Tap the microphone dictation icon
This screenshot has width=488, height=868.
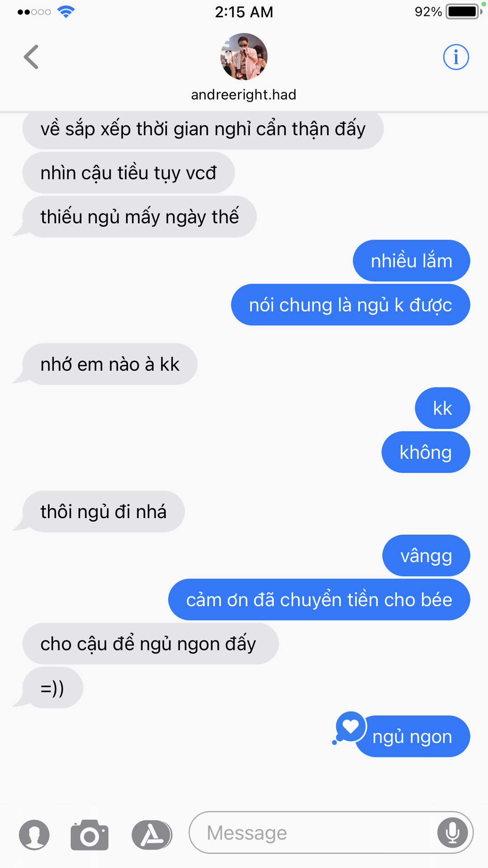[453, 832]
